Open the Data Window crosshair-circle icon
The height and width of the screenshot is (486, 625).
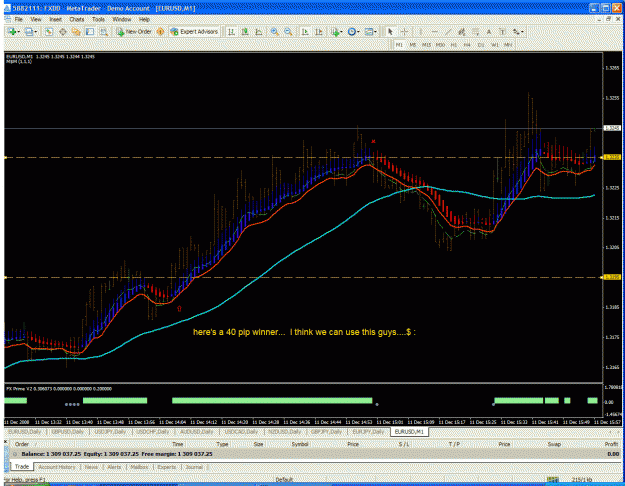pos(63,32)
